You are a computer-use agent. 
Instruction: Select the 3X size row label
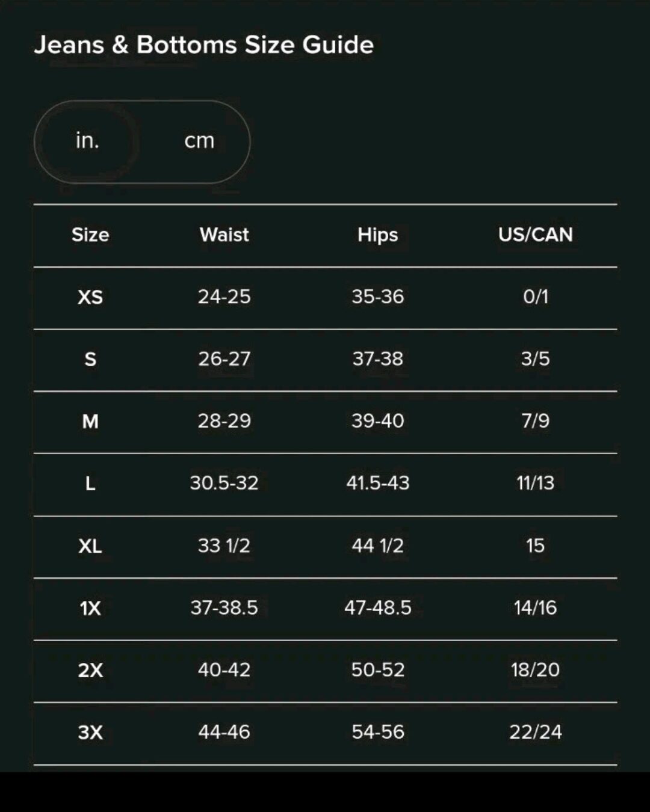click(x=90, y=733)
